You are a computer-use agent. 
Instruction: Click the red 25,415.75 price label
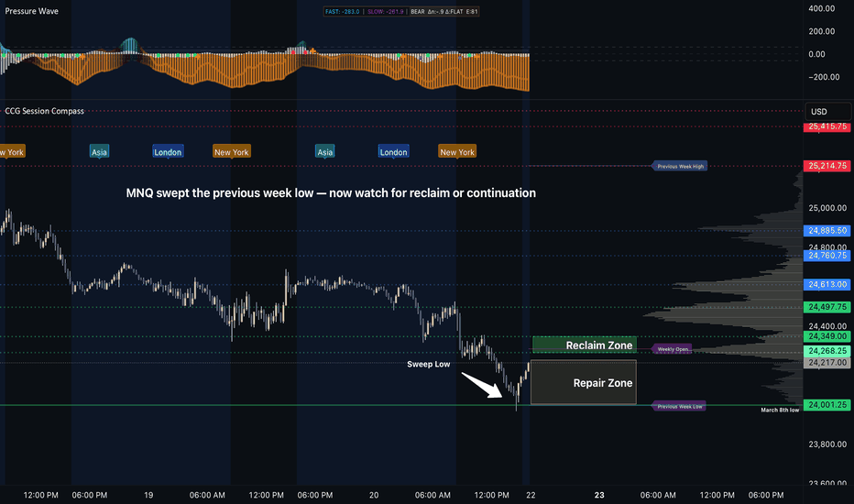click(827, 126)
